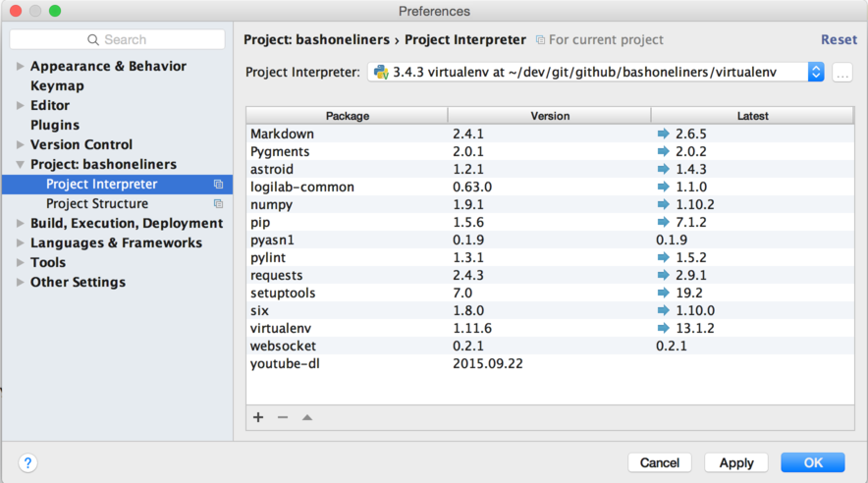This screenshot has height=483, width=868.
Task: Collapse the Project: bashoneliners tree node
Action: 20,164
